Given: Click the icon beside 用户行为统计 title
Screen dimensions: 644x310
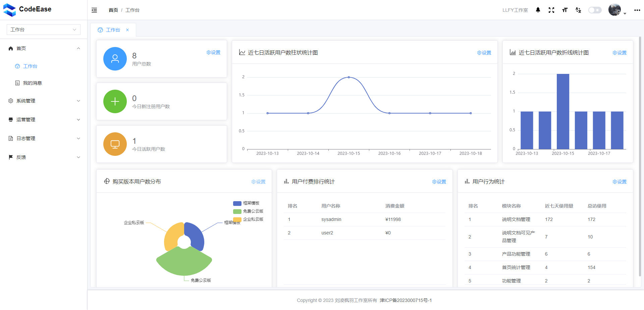Looking at the screenshot, I should [467, 181].
